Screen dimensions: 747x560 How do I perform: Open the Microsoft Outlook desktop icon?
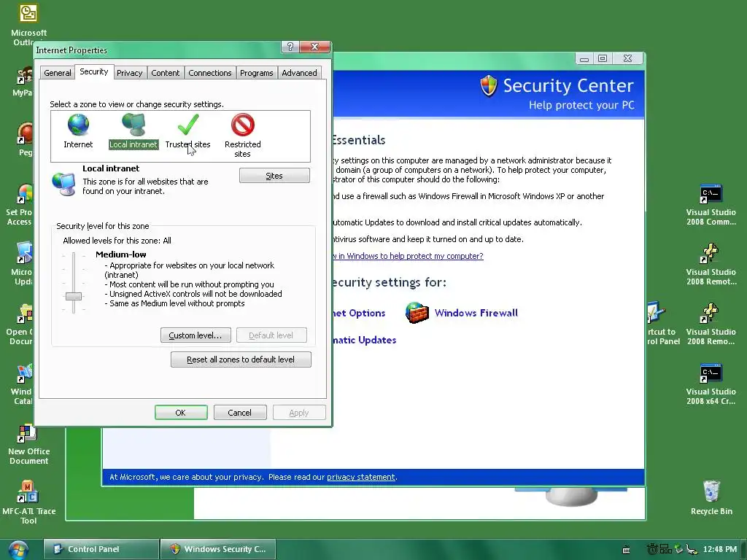coord(28,26)
